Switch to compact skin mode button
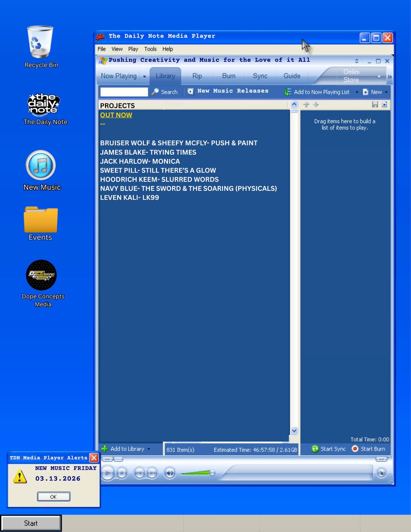Screen dimensions: 411x532 click(381, 472)
